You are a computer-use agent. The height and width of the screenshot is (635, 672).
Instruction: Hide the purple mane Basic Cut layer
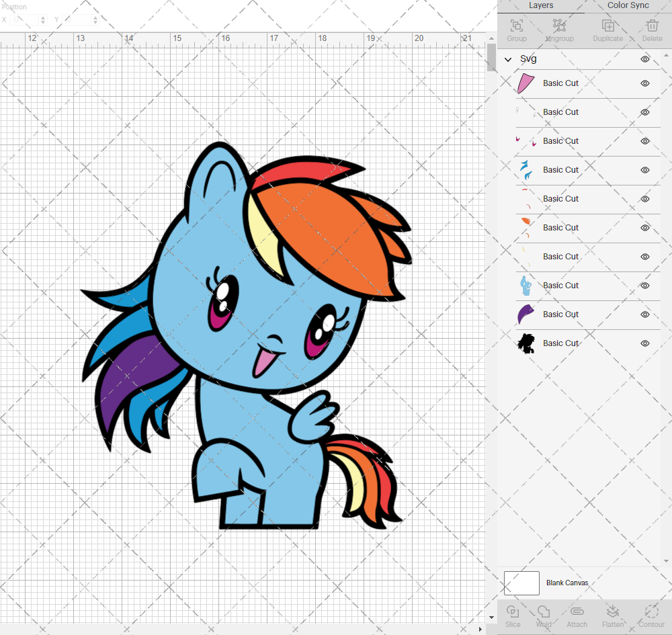click(644, 314)
